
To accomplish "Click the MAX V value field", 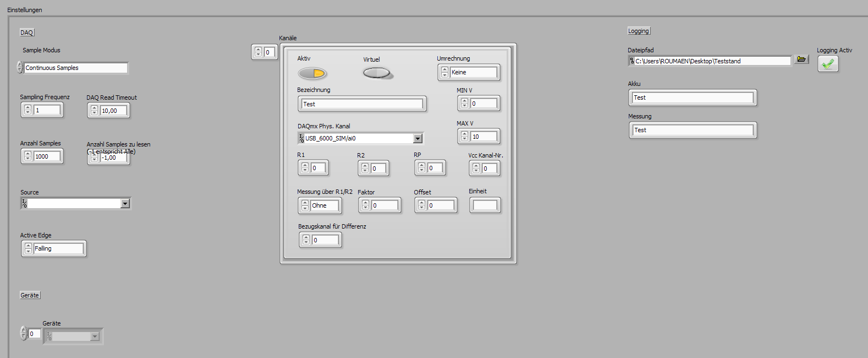I will click(x=484, y=136).
